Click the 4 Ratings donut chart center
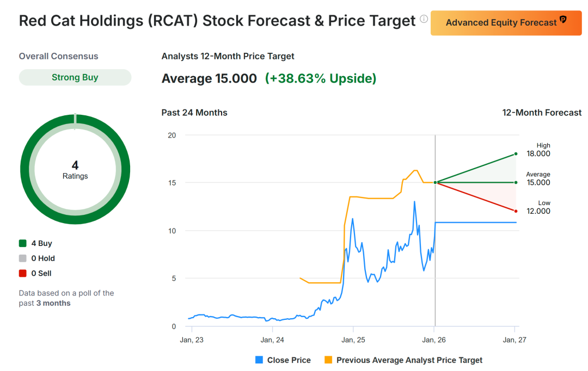The image size is (588, 371). [x=75, y=169]
